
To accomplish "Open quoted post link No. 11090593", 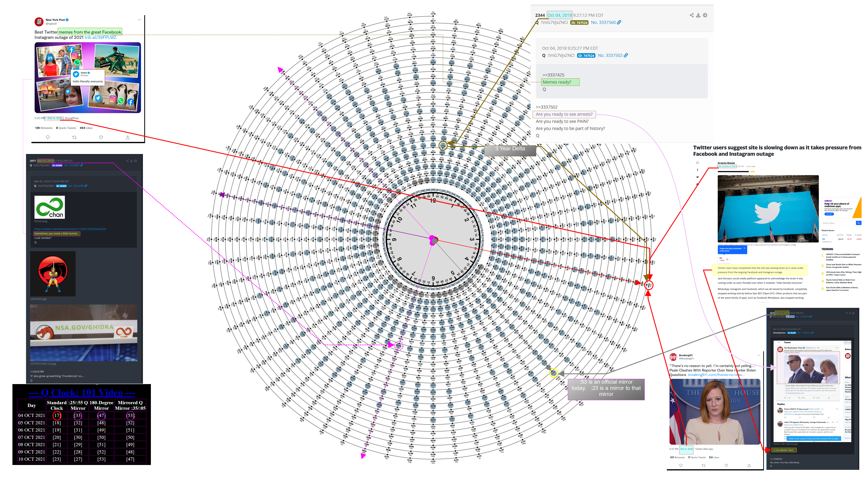I will pyautogui.click(x=805, y=333).
